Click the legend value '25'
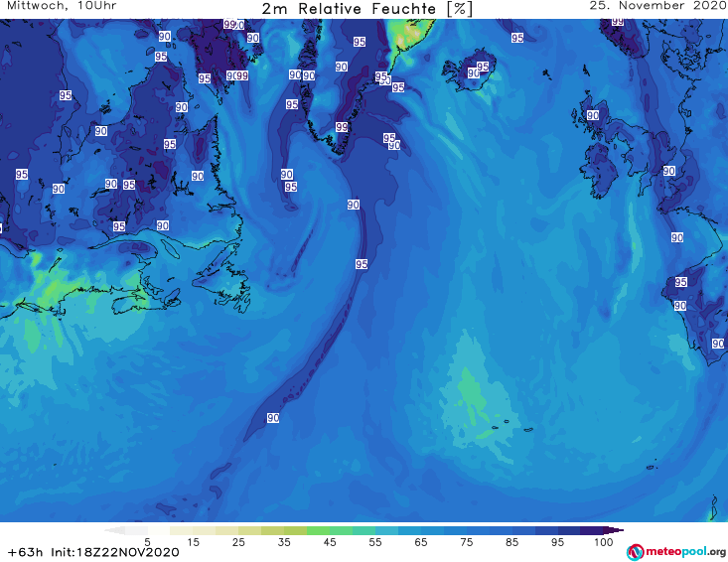Screen dimensions: 728x562 click(x=238, y=542)
